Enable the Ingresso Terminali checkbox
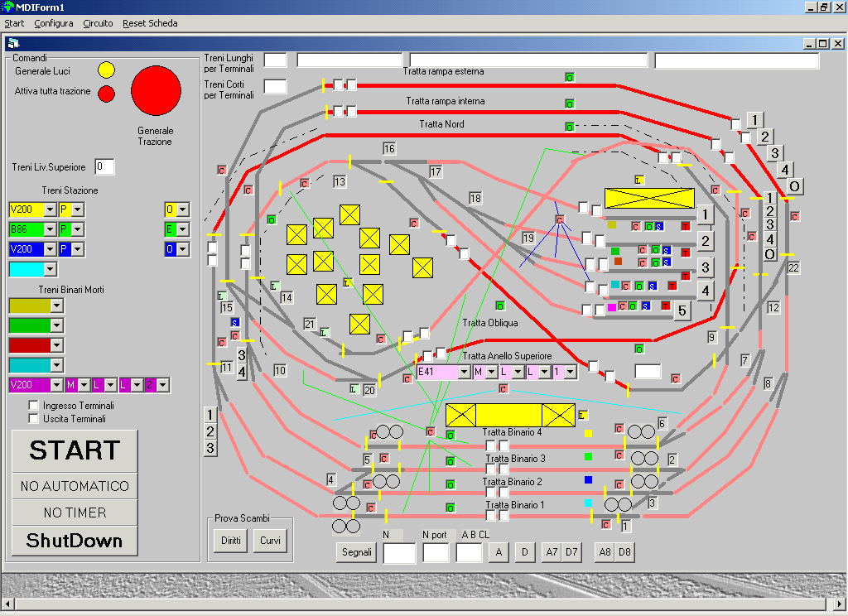Screen dimensions: 848x616 click(x=34, y=406)
